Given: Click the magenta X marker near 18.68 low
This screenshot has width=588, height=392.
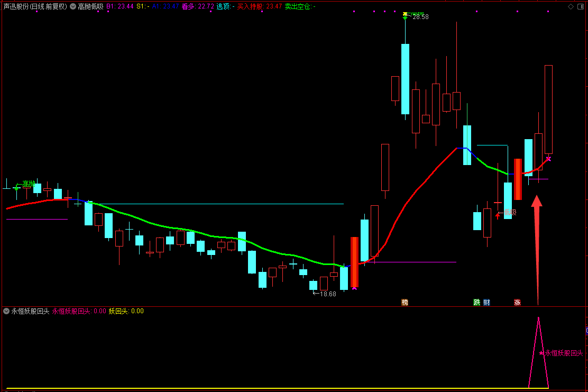Looking at the screenshot, I should pos(354,288).
